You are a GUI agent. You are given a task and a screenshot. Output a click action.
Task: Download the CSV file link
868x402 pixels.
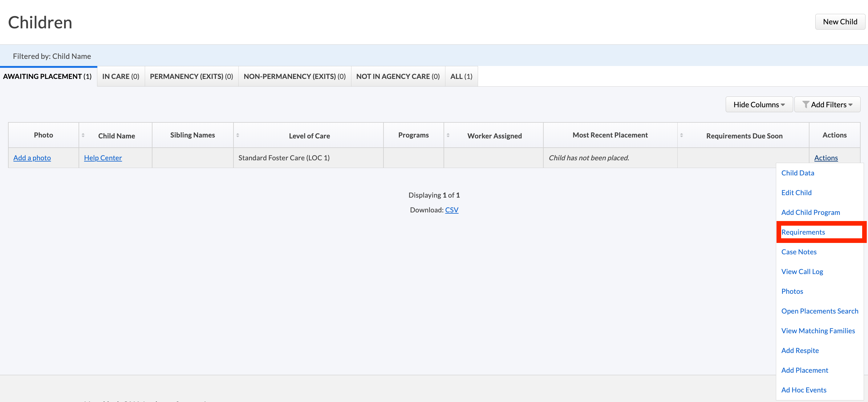(x=452, y=210)
